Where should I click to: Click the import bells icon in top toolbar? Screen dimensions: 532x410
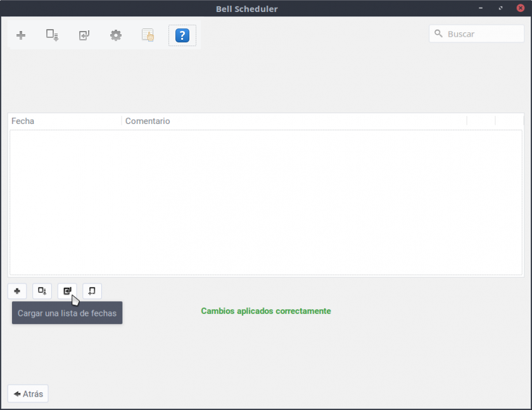click(x=84, y=35)
